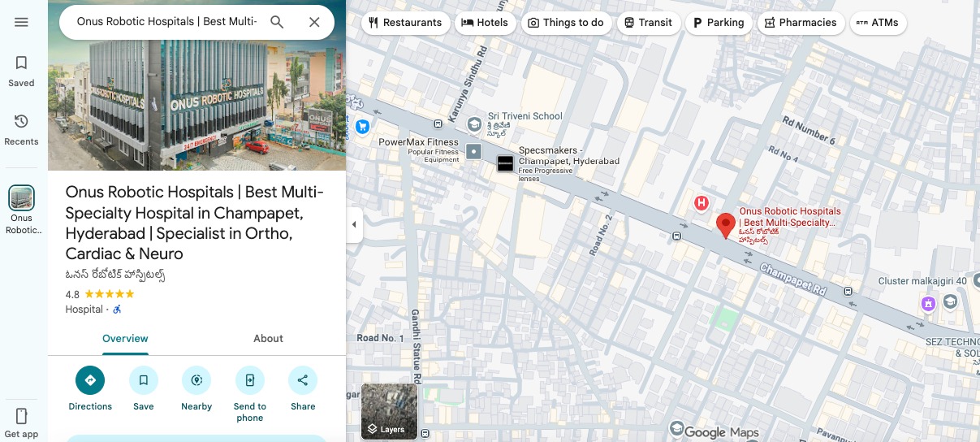Filter map by Hotels chip
This screenshot has height=442, width=980.
click(485, 23)
